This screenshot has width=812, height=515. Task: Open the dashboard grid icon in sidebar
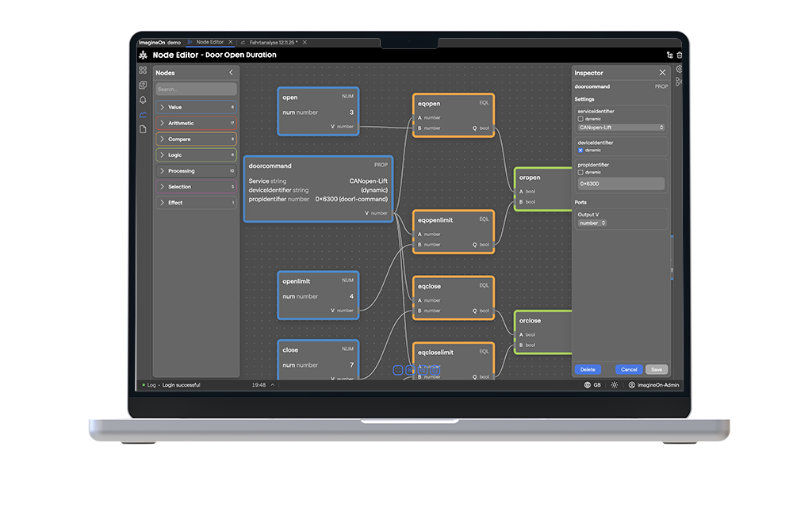[x=143, y=71]
